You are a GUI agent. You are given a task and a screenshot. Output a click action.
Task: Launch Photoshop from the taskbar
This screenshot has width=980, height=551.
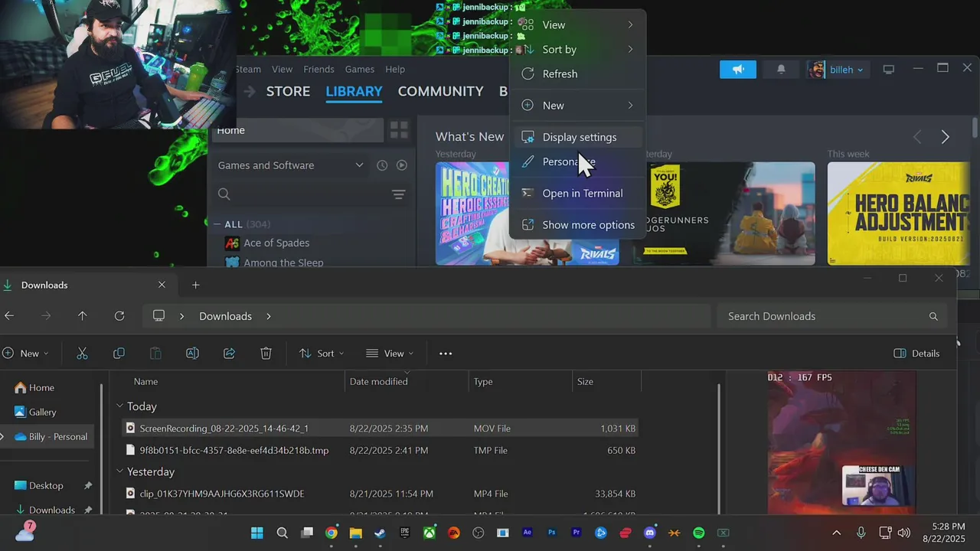tap(552, 533)
